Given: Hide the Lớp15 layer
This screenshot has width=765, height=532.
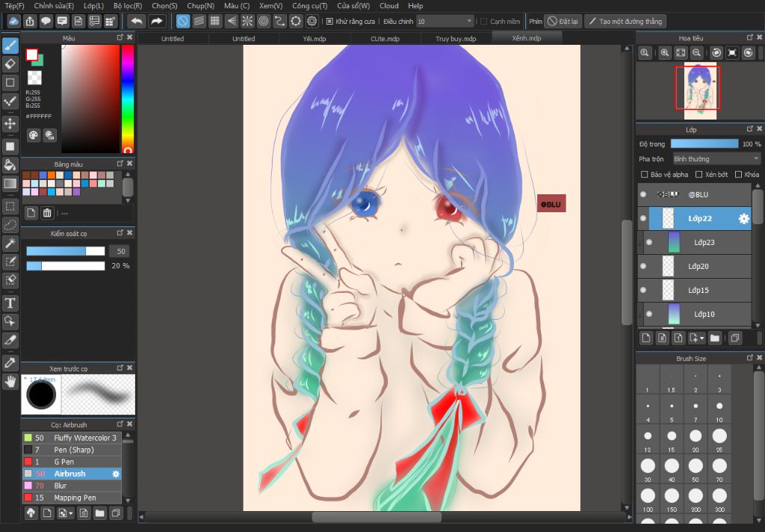Looking at the screenshot, I should 643,290.
